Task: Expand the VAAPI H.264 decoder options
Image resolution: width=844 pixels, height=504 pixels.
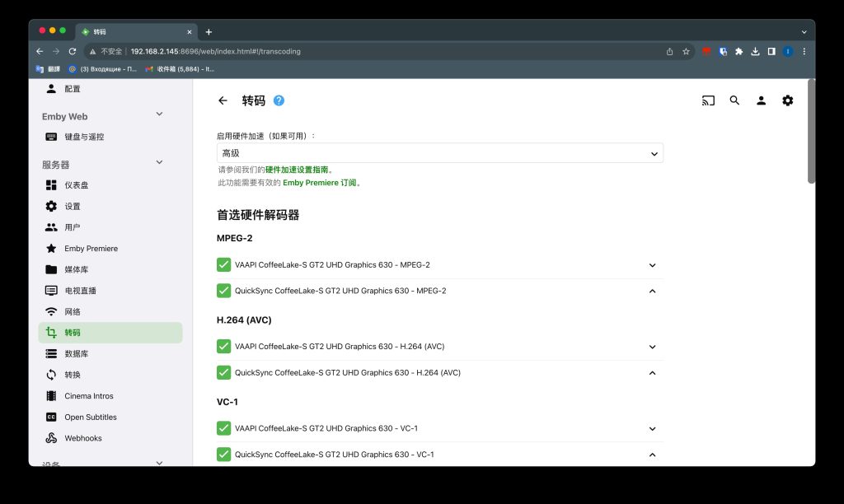Action: click(x=652, y=346)
